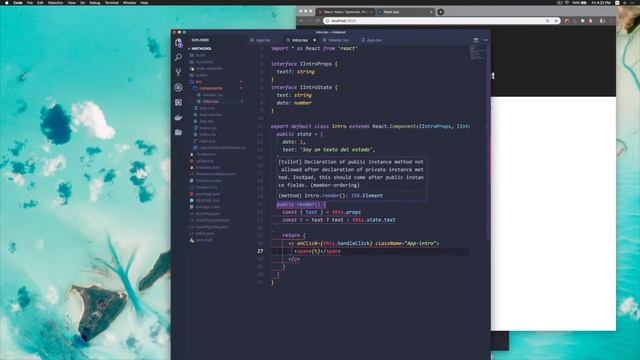
Task: Click the "interface IIntroState {" line
Action: click(x=304, y=87)
